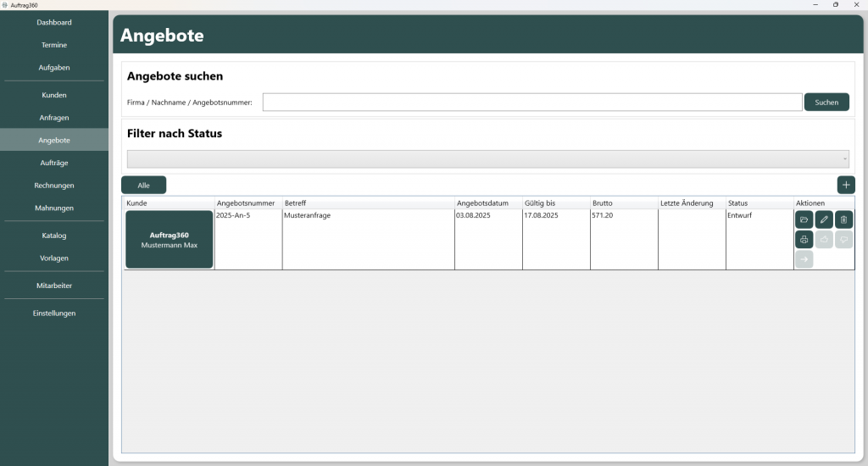Image resolution: width=868 pixels, height=466 pixels.
Task: Open Aufträge in the sidebar
Action: 54,163
